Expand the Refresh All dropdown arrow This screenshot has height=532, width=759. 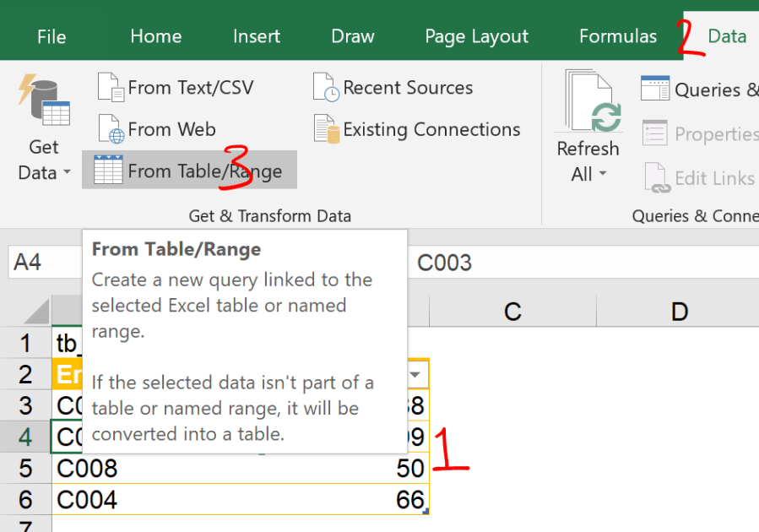(x=603, y=175)
